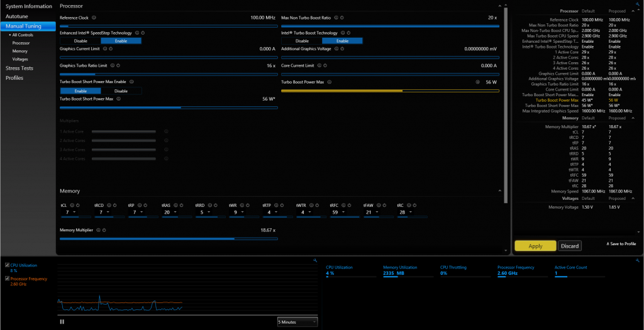Disable Enhanced Intel SpeedStep Technology

[80, 41]
